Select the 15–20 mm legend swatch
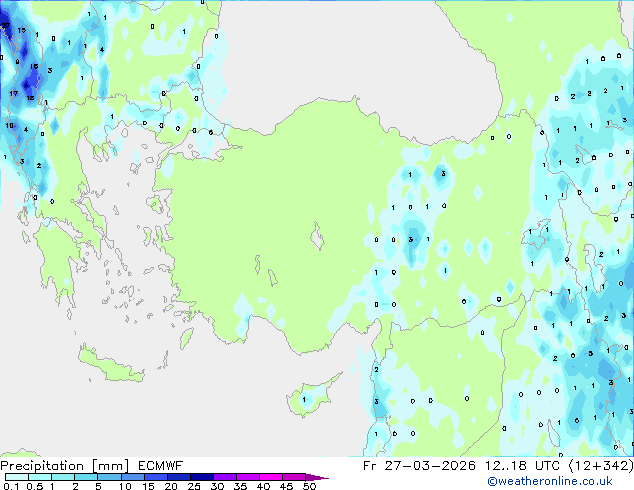The height and width of the screenshot is (490, 634). [x=155, y=477]
